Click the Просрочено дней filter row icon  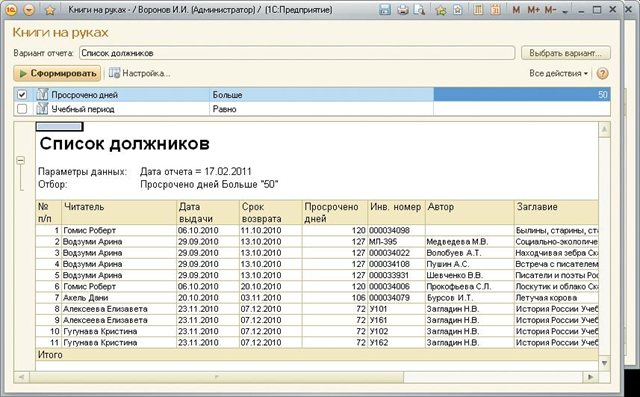(x=42, y=95)
